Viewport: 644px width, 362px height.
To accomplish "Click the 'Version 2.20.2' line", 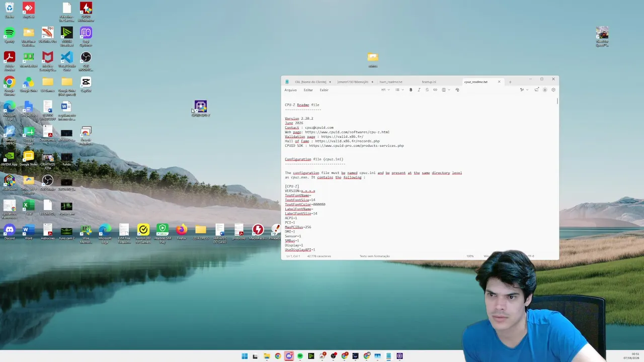I will click(299, 119).
